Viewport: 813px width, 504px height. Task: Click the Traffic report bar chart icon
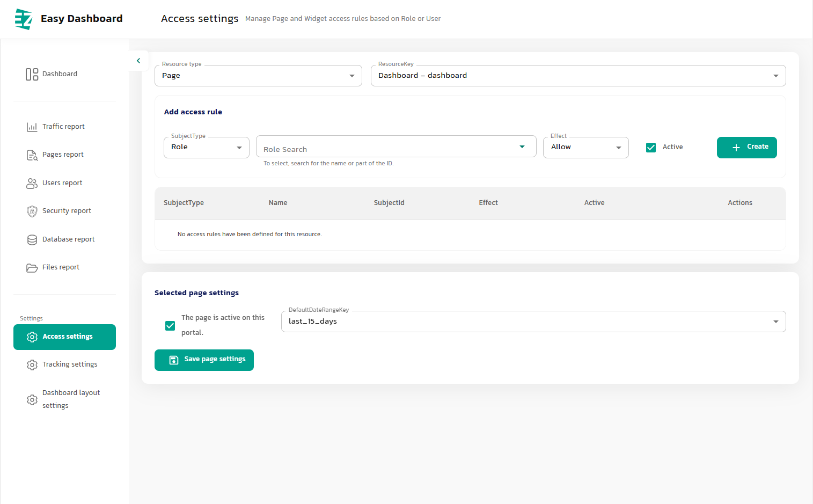click(x=32, y=127)
